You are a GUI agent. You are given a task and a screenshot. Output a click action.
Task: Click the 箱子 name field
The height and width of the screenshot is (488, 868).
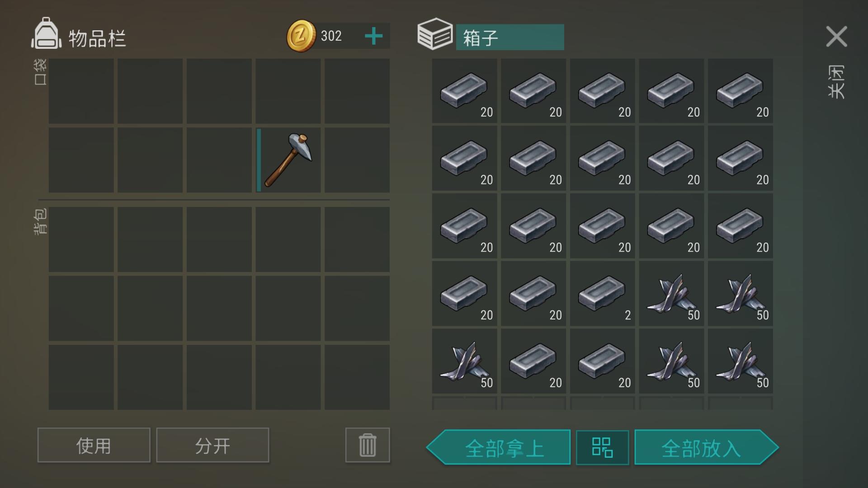click(510, 37)
